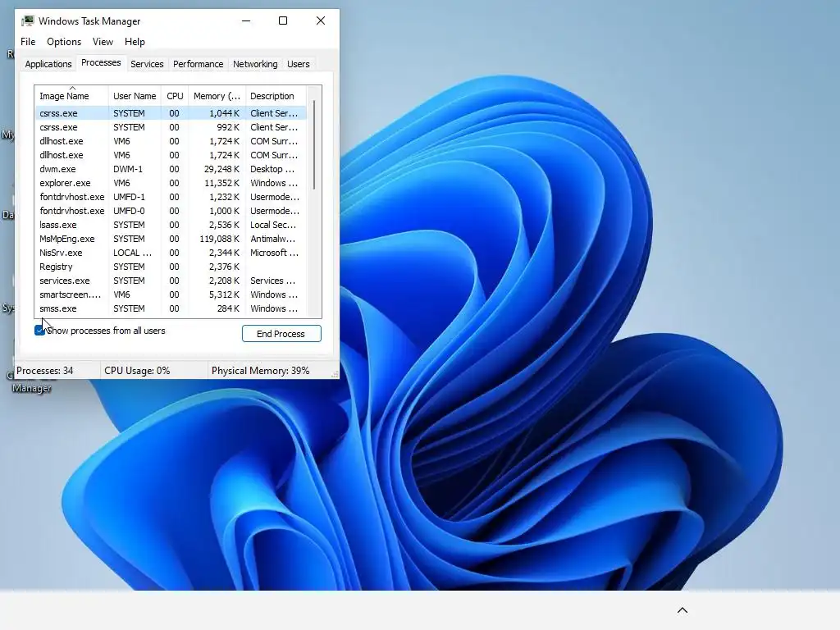Viewport: 840px width, 630px height.
Task: Maximize the Task Manager window
Action: [283, 21]
